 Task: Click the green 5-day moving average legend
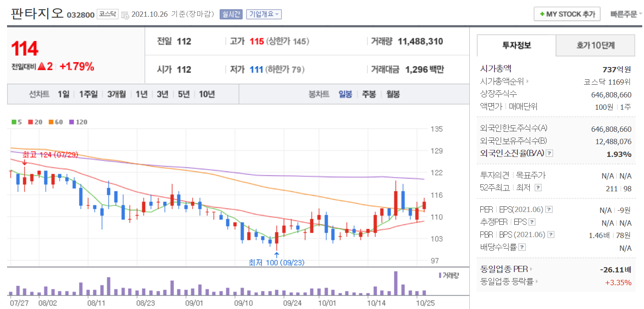17,122
